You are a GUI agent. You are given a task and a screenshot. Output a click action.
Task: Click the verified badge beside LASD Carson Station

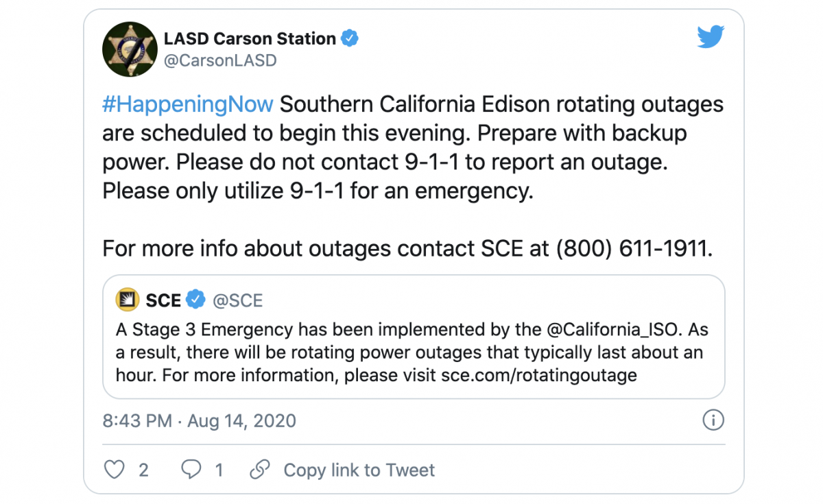(x=350, y=38)
